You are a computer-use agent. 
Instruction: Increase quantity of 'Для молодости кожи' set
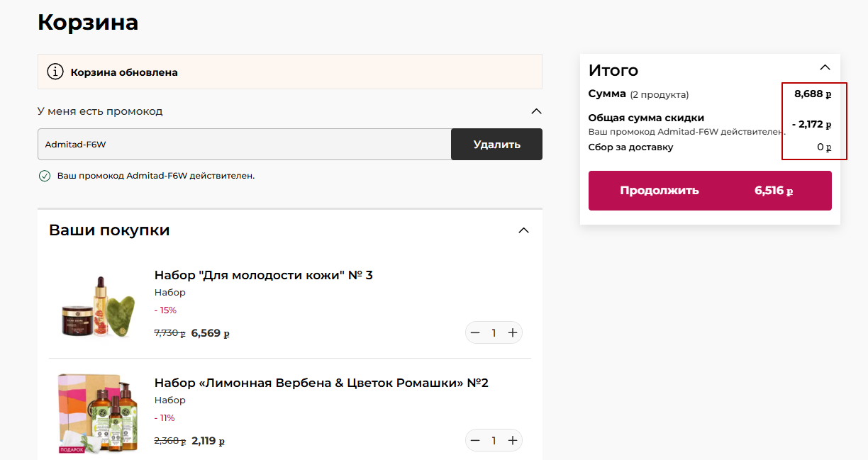coord(513,332)
